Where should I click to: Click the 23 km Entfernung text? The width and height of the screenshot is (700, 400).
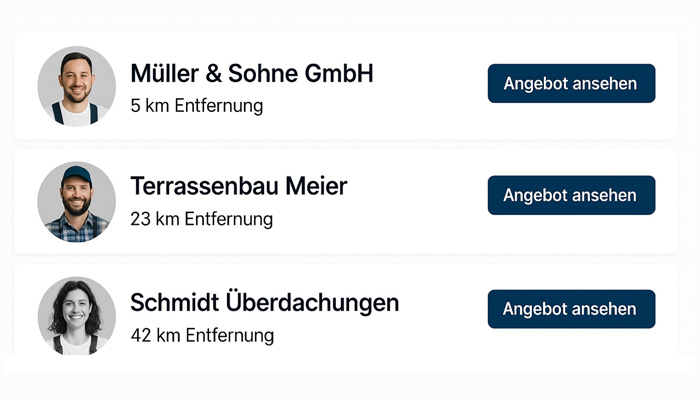(x=201, y=219)
